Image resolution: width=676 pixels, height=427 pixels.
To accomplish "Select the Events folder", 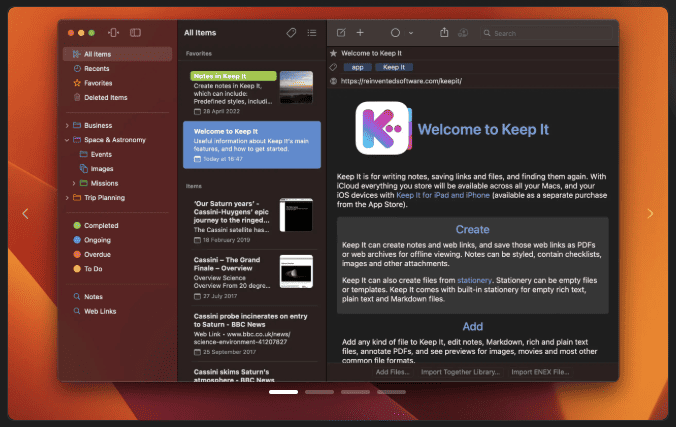I will 101,154.
